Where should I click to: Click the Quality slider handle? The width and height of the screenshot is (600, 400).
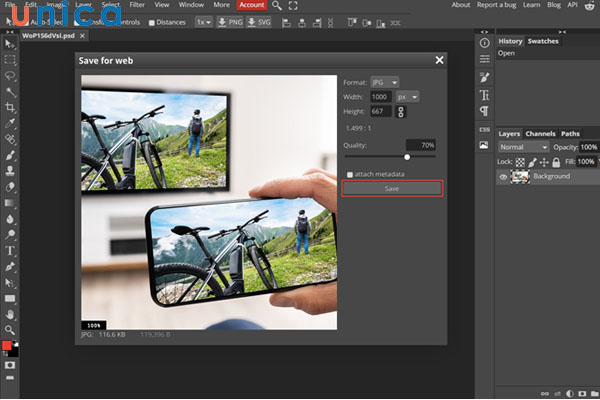tap(407, 157)
